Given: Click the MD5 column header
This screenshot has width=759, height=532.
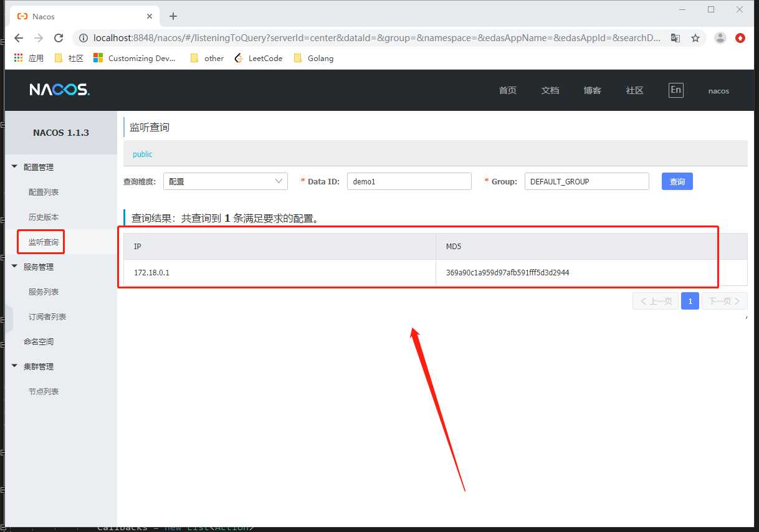Looking at the screenshot, I should tap(591, 247).
